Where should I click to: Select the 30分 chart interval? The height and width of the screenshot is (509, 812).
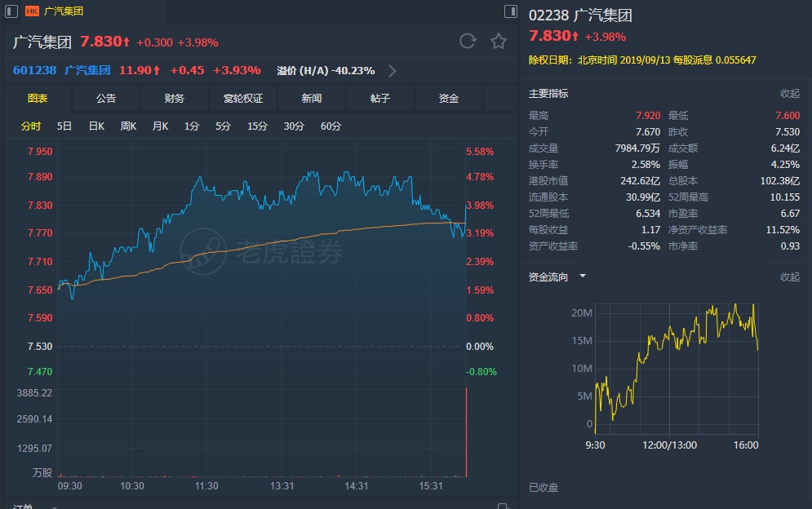294,126
